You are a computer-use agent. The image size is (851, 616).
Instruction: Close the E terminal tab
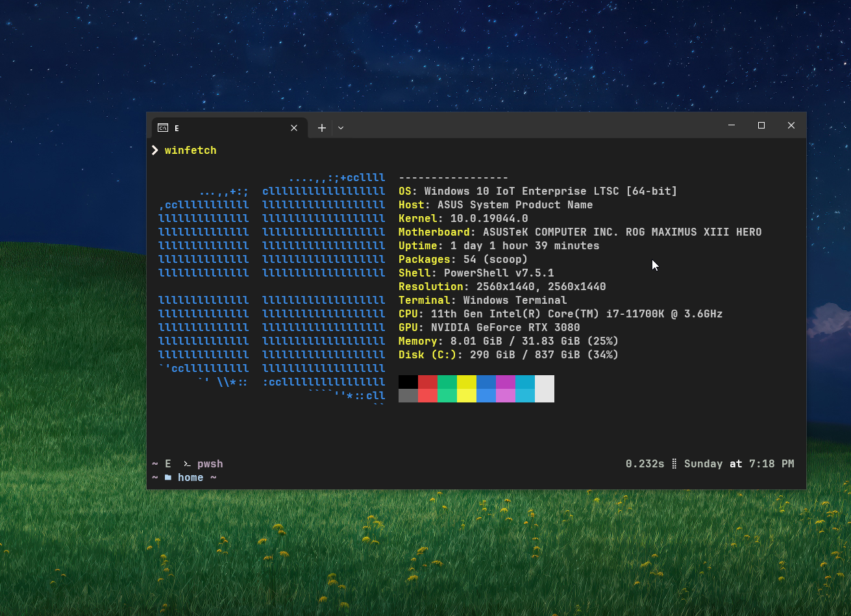coord(294,128)
